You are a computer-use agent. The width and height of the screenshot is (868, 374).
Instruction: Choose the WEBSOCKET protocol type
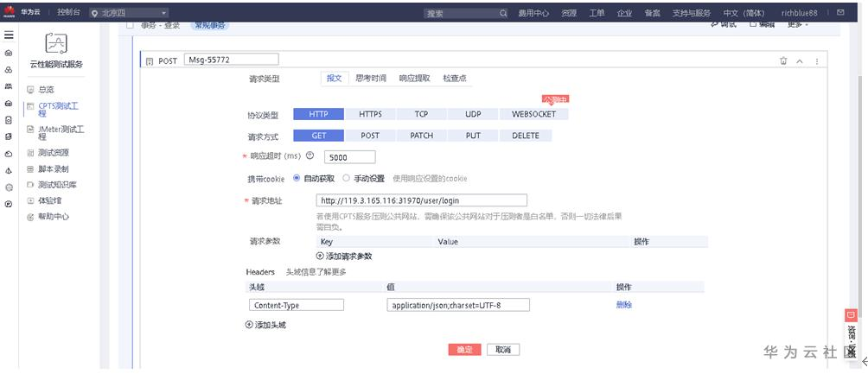coord(533,114)
